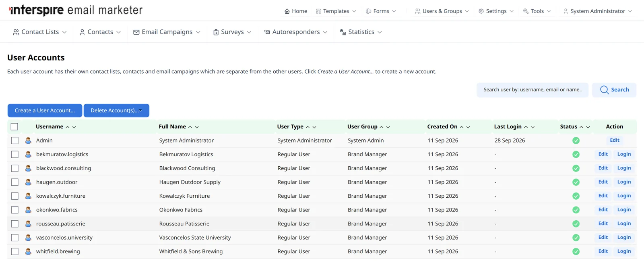Sort Status column descending arrow

click(x=588, y=127)
